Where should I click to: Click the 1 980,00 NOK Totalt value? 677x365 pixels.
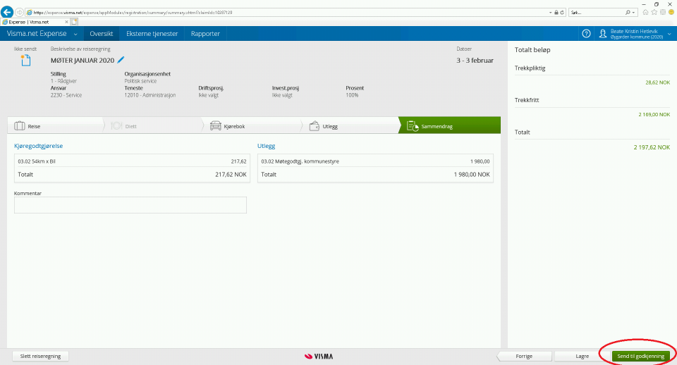coord(471,175)
